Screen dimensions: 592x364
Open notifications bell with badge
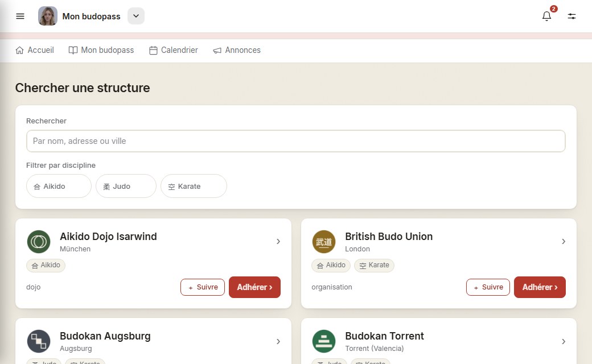coord(546,16)
